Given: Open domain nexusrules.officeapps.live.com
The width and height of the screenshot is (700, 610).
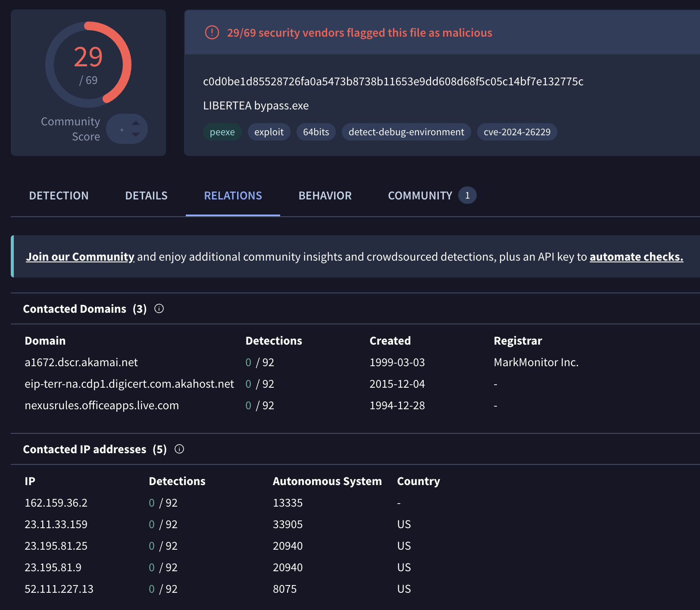Looking at the screenshot, I should [102, 405].
